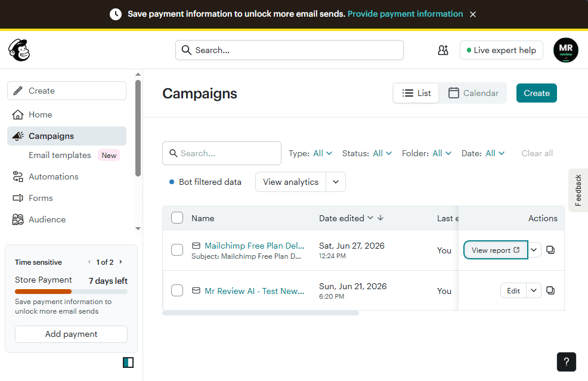Open the Date edited column chevron

click(370, 218)
